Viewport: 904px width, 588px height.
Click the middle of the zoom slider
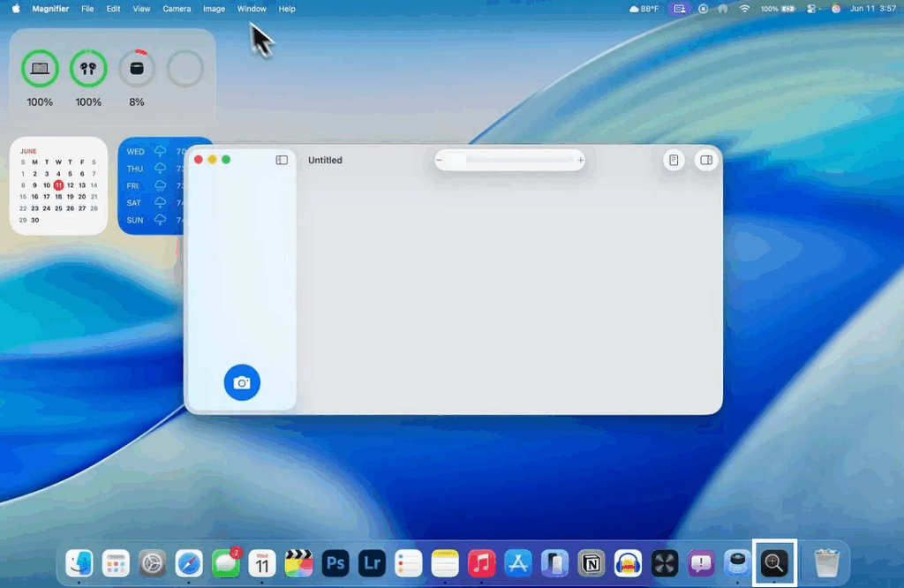pyautogui.click(x=509, y=160)
